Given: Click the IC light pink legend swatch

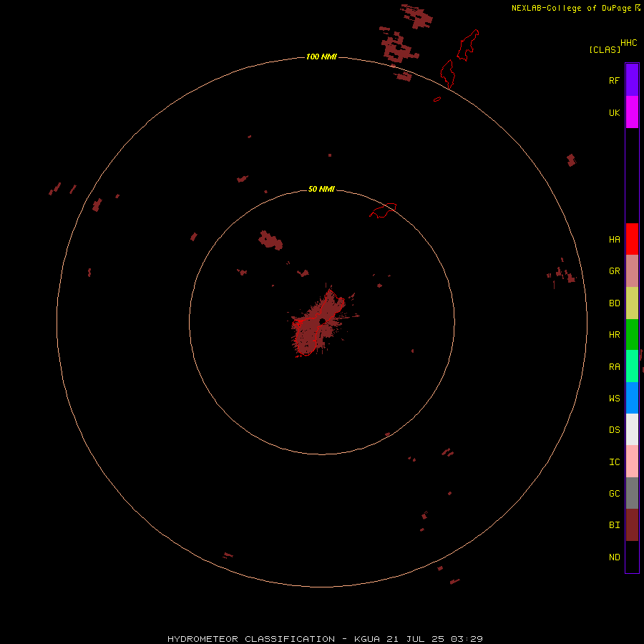Looking at the screenshot, I should point(632,462).
